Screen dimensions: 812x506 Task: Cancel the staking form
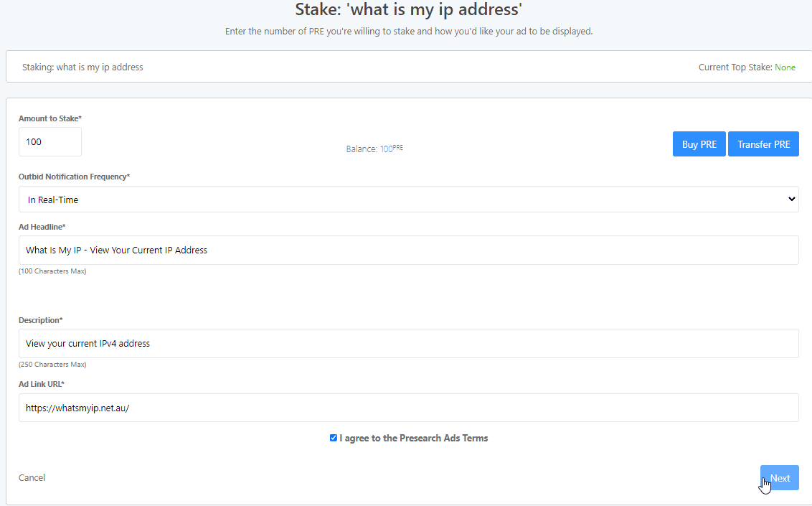[32, 477]
